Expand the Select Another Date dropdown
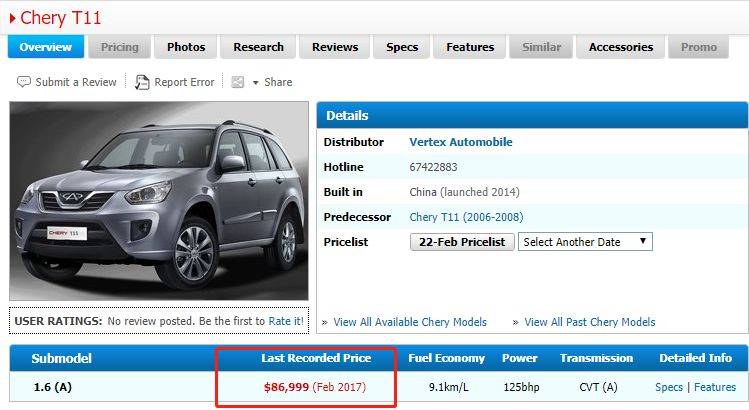749x410 pixels. click(x=584, y=242)
